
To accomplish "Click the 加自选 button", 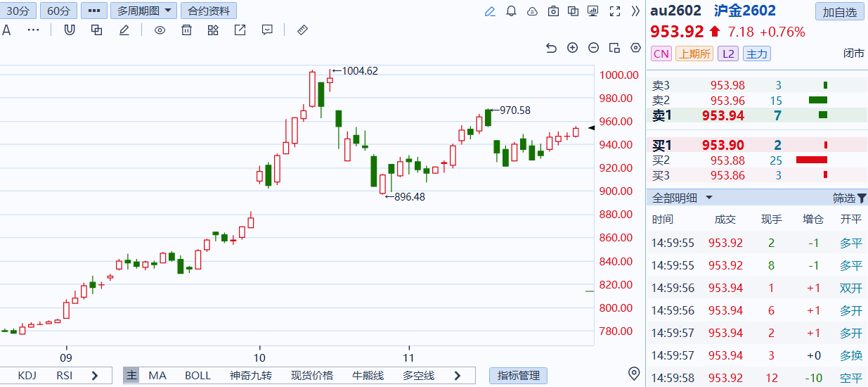I will tap(839, 12).
